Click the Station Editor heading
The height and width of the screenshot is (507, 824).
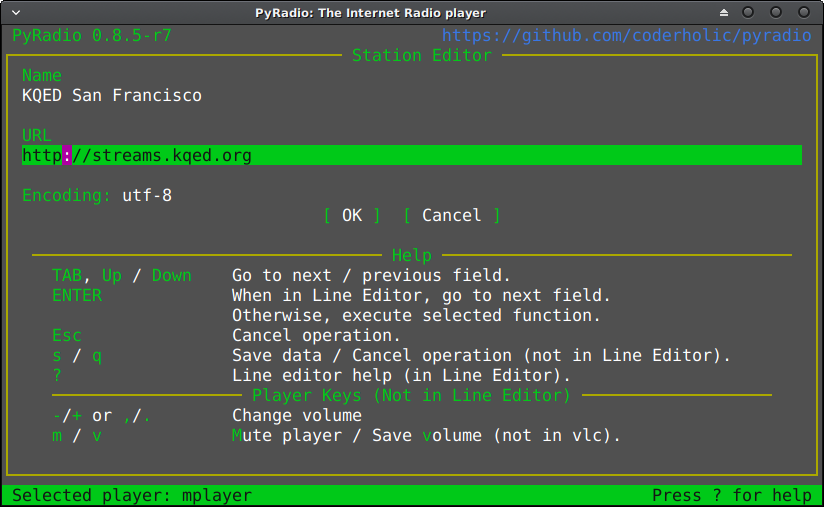[421, 56]
